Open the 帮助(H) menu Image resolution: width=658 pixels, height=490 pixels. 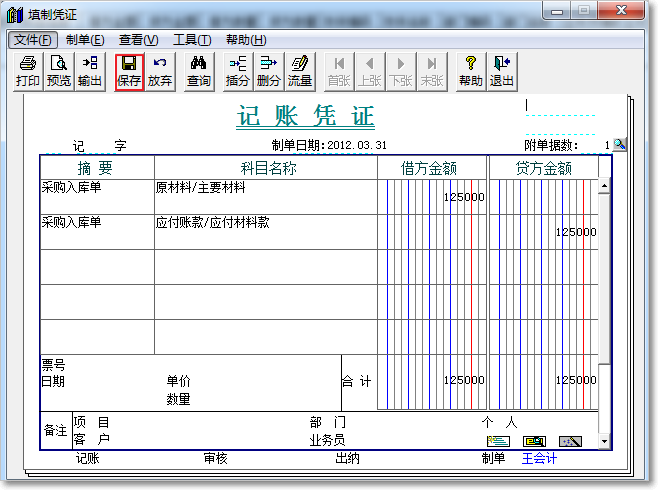(x=246, y=40)
